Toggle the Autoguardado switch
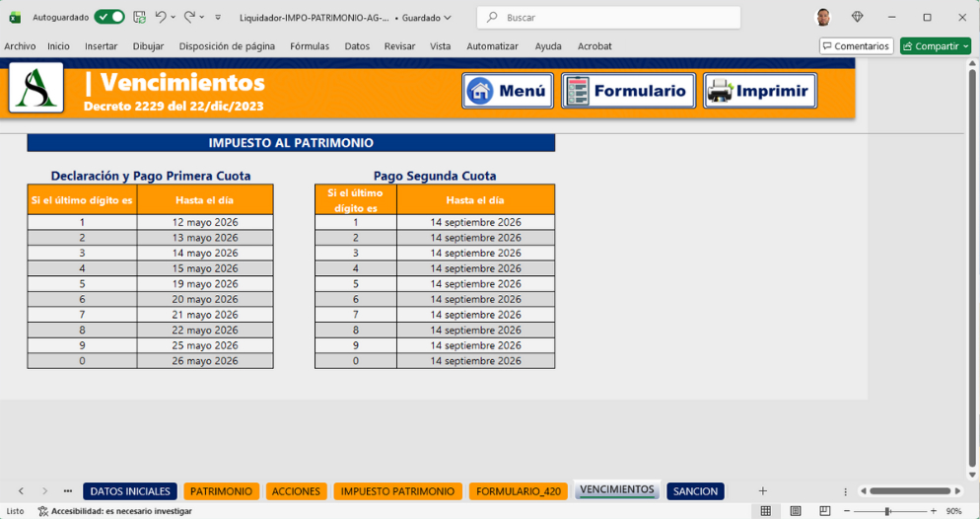 coord(109,18)
